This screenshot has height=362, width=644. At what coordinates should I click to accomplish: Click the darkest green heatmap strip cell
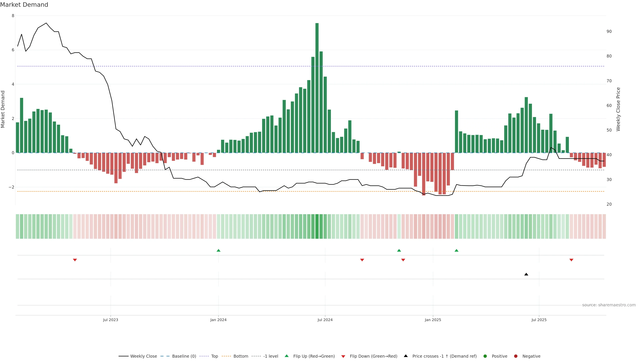(317, 226)
